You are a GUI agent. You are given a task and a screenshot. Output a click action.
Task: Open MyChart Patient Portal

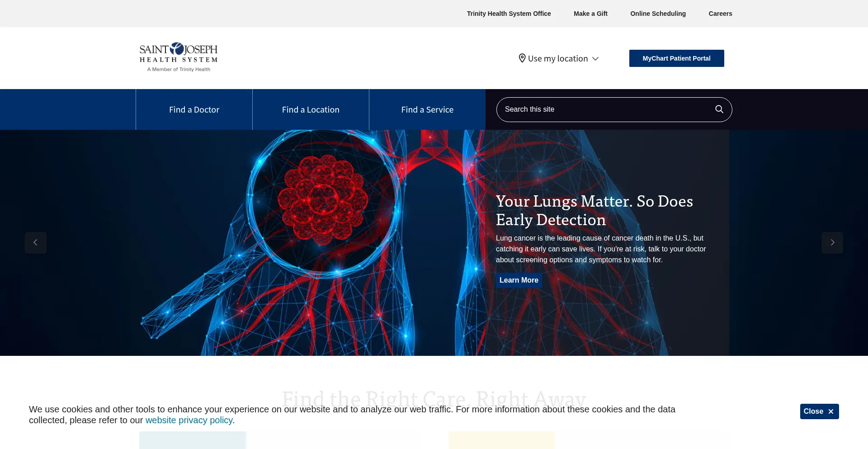coord(676,58)
